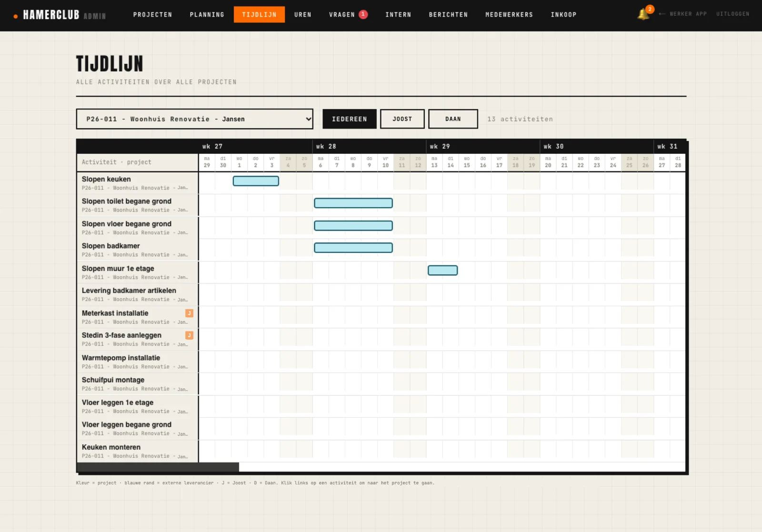This screenshot has height=532, width=762.
Task: Select the Iedereen filter button
Action: (350, 119)
